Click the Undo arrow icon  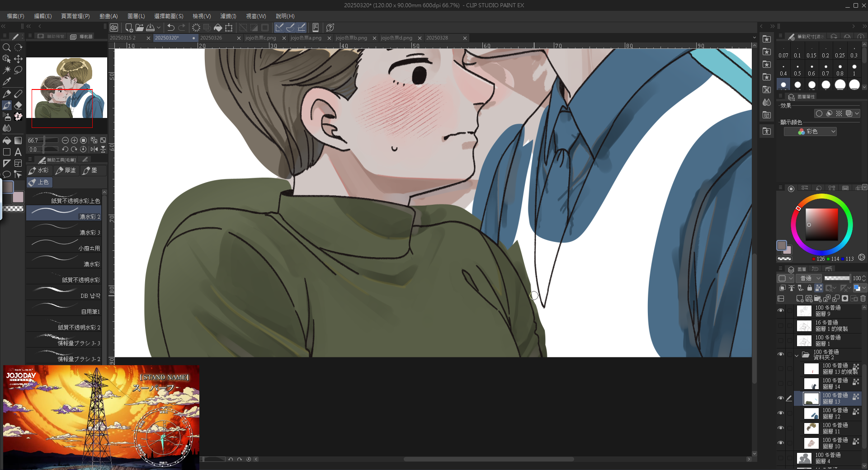(x=171, y=28)
